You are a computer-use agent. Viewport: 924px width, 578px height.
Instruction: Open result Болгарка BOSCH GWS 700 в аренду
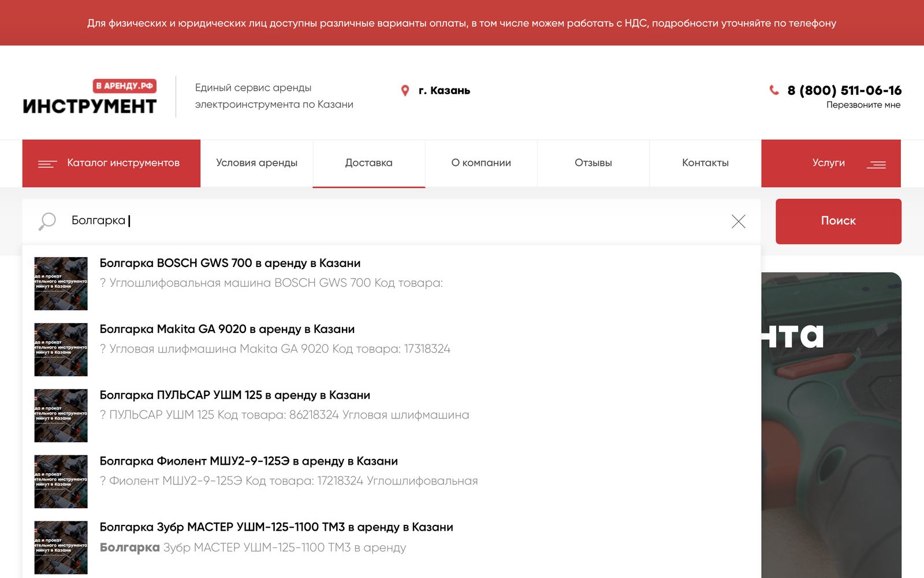230,263
